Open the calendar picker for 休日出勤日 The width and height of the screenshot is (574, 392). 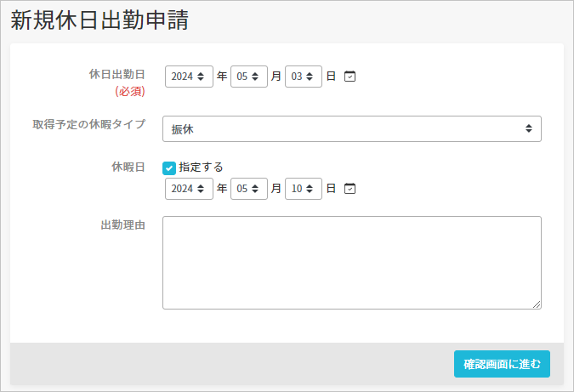[x=350, y=77]
